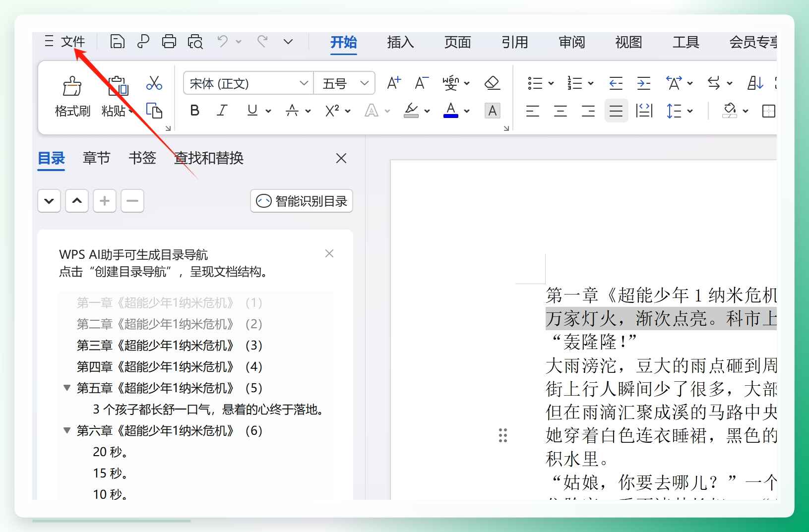This screenshot has height=532, width=809.
Task: Click the expand-all down chevron button
Action: click(x=49, y=201)
